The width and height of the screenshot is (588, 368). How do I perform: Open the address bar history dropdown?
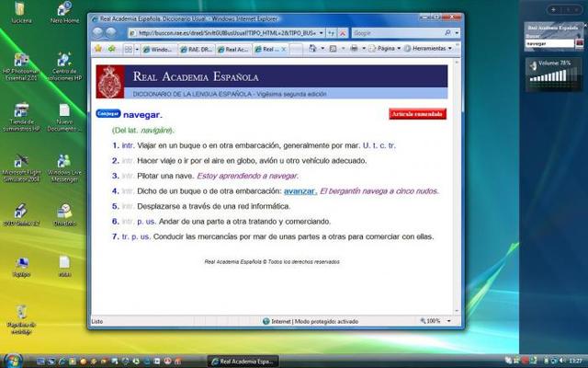tap(321, 33)
